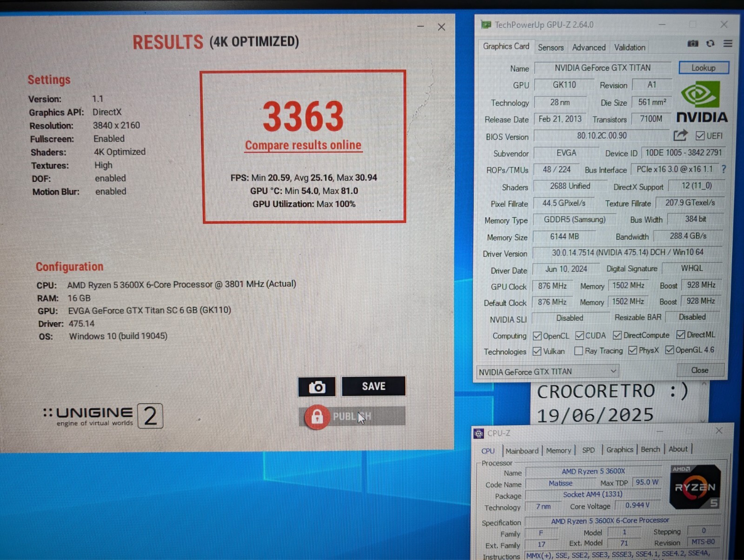Screen dimensions: 744x560
Task: Click the Memory Type GDDR5 (Samsung) field
Action: tap(575, 220)
